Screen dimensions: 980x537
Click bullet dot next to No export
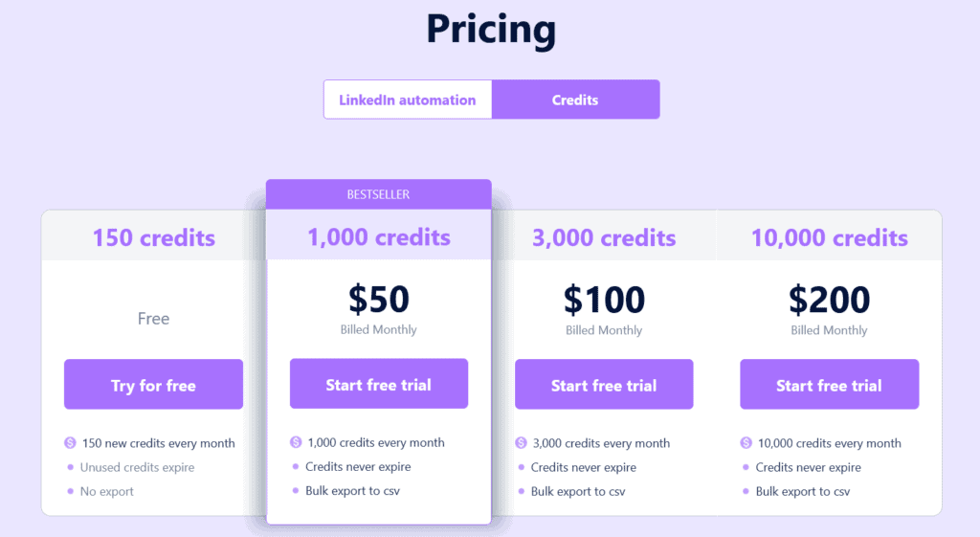tap(70, 491)
